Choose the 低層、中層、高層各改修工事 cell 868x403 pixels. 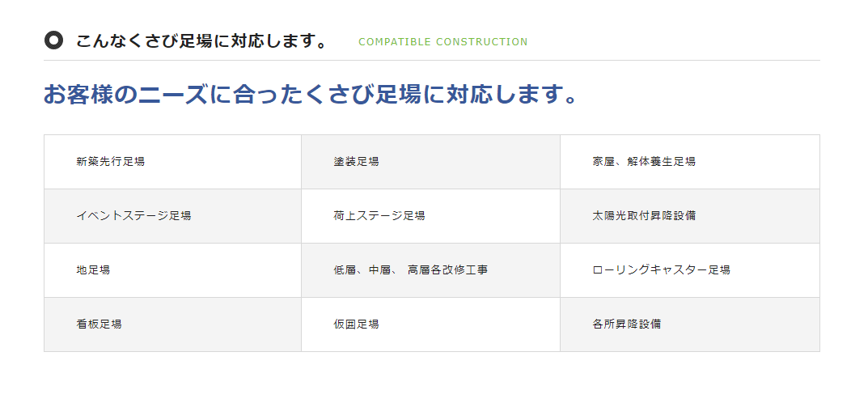[430, 270]
